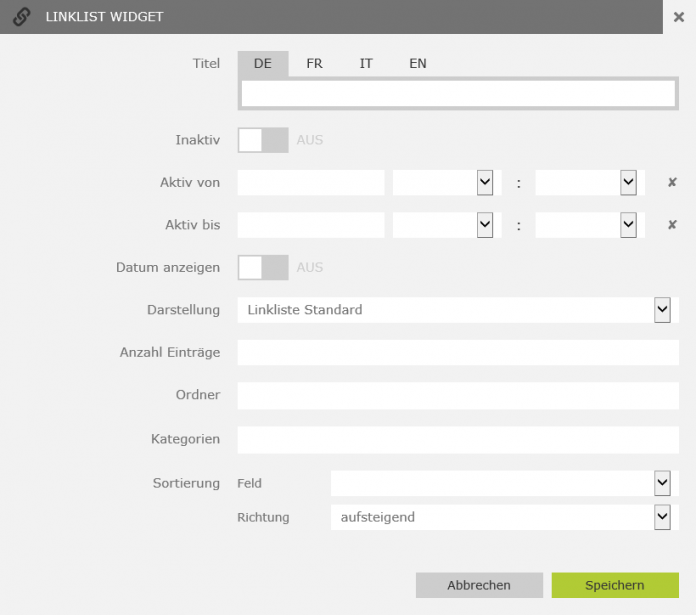Expand the Richtung aufsteigend dropdown
Screen dimensions: 696x615
(x=505, y=517)
